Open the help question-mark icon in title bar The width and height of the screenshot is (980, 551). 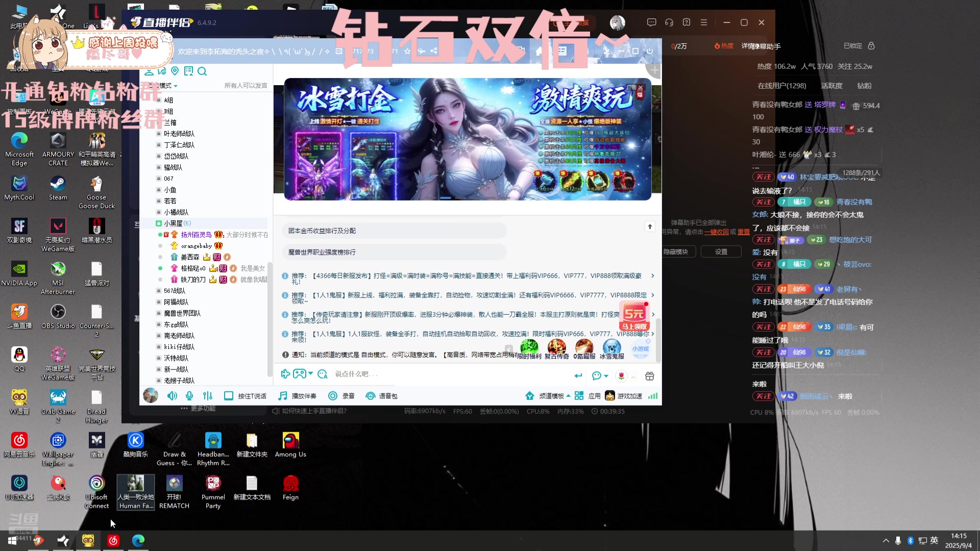687,22
